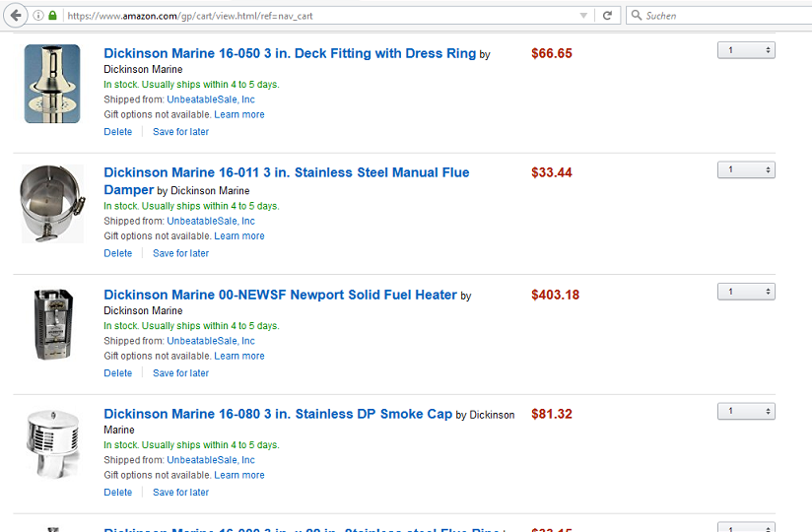
Task: Reload the Amazon cart page
Action: [x=607, y=16]
